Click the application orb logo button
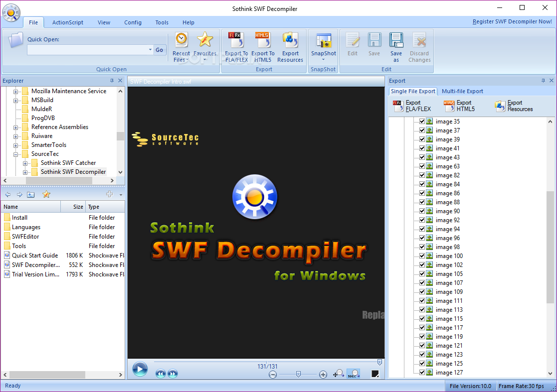Viewport: 557px width, 392px height. pos(11,13)
